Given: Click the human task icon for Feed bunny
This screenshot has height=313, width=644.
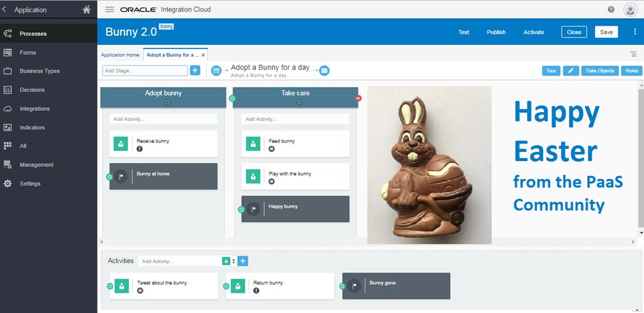Looking at the screenshot, I should tap(253, 144).
